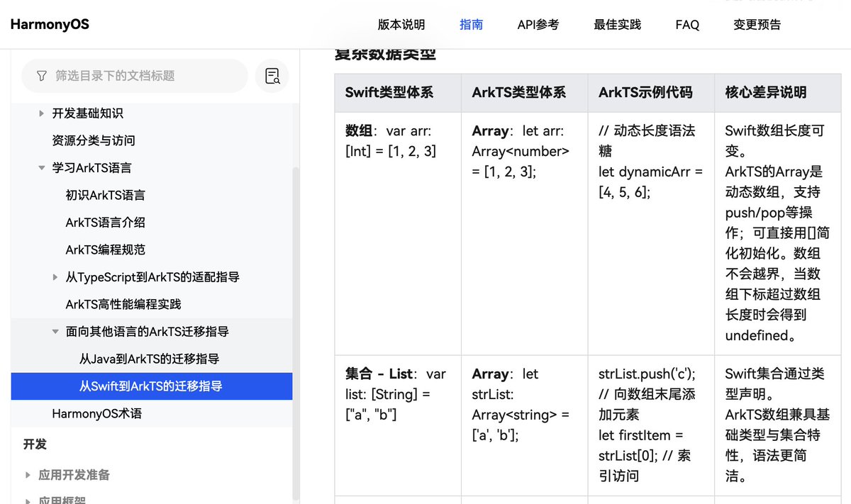
Task: Open ArkTS高性能编程实践 page
Action: point(123,304)
